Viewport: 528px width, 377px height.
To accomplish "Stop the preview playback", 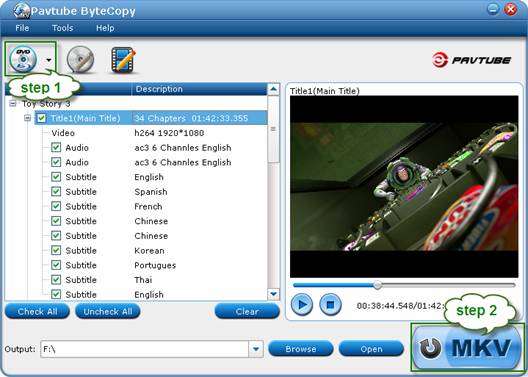I will pyautogui.click(x=330, y=305).
